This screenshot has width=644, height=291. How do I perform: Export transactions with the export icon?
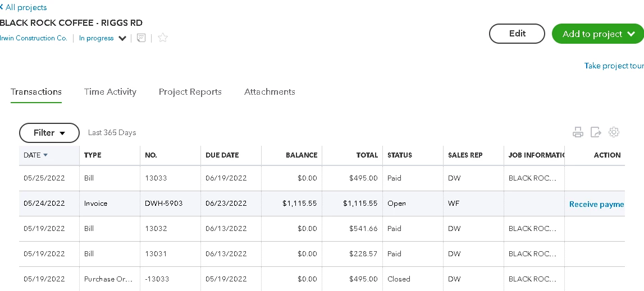click(x=596, y=132)
